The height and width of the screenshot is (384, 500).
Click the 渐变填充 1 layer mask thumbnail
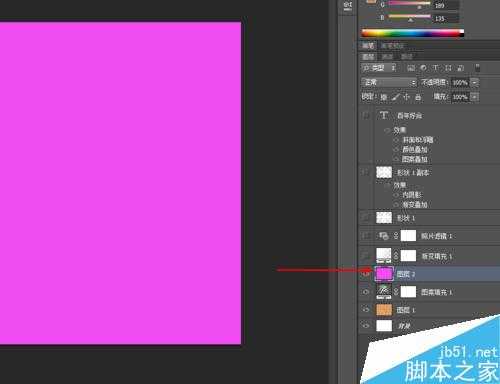pyautogui.click(x=408, y=256)
